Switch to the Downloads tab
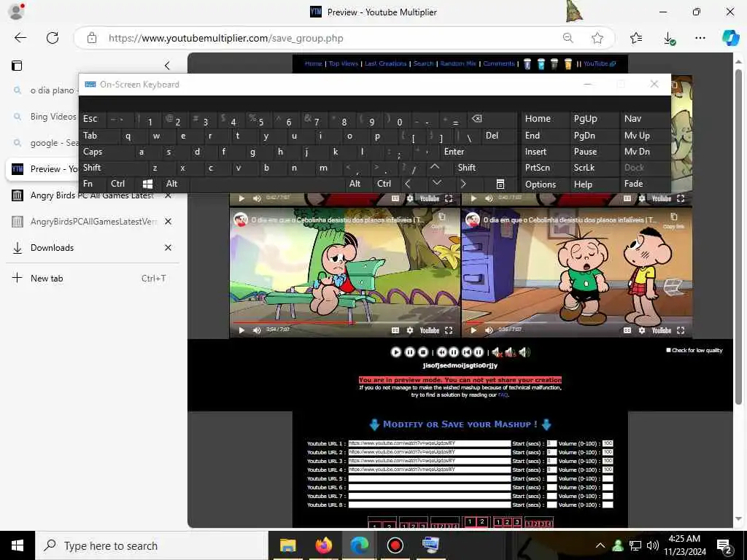 click(91, 248)
